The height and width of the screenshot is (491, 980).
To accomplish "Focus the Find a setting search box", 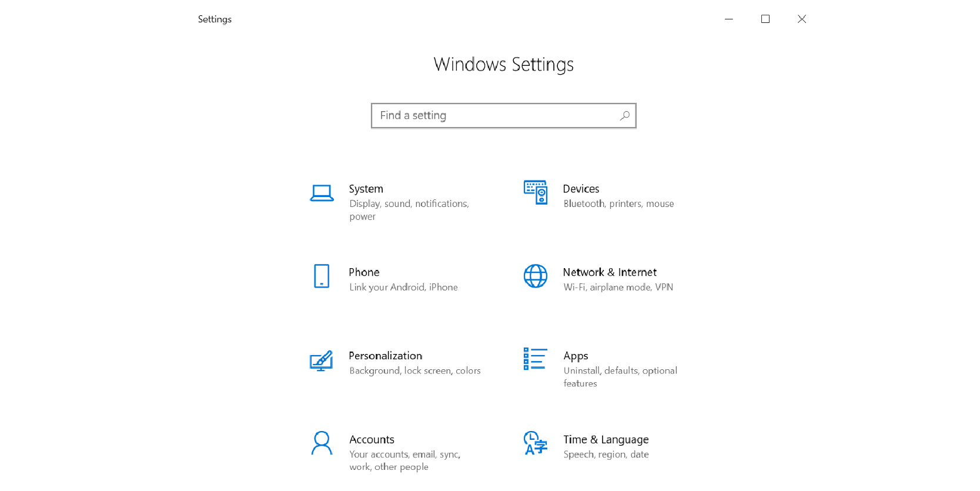I will [x=504, y=116].
